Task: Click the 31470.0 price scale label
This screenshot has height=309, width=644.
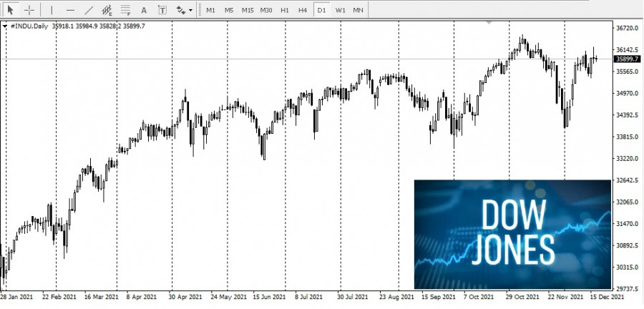Action: 628,224
